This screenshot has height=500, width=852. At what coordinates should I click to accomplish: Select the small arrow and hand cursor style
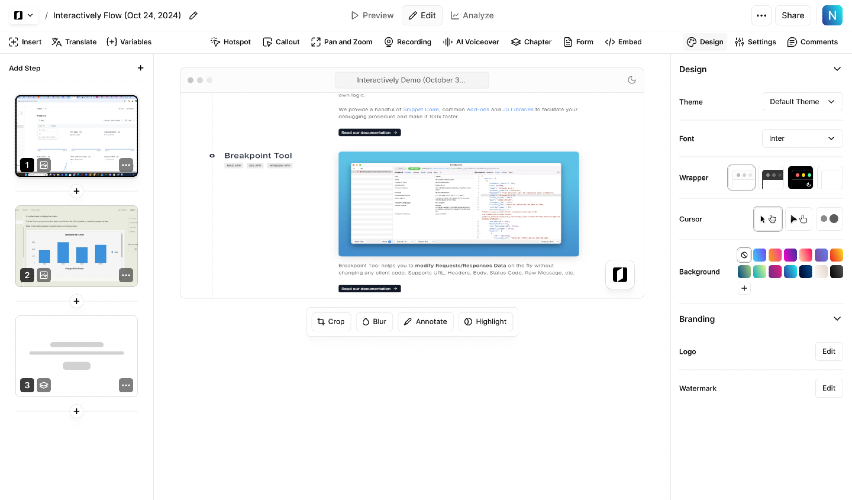coord(768,219)
